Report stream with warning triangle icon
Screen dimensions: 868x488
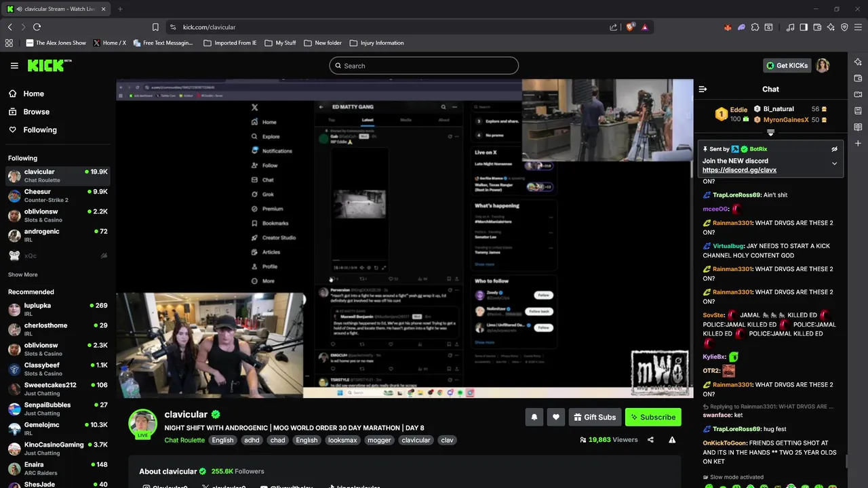pyautogui.click(x=672, y=440)
